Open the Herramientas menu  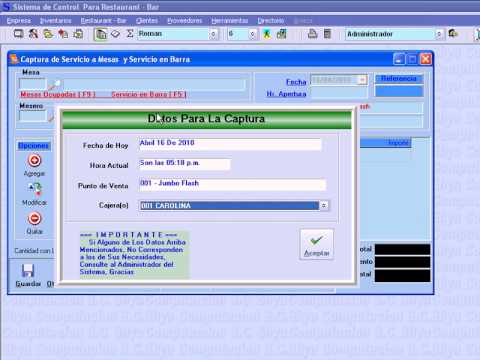[x=230, y=21]
